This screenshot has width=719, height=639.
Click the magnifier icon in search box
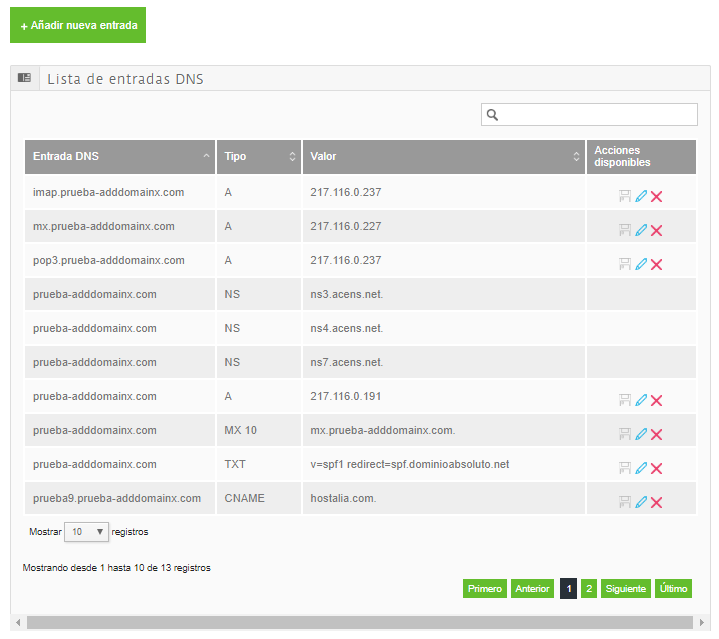click(492, 115)
